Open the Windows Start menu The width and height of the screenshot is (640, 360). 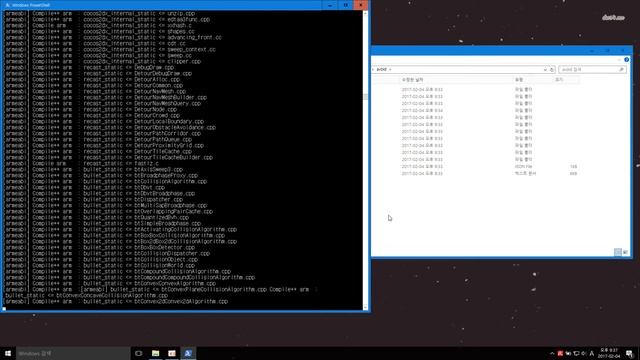(x=8, y=353)
